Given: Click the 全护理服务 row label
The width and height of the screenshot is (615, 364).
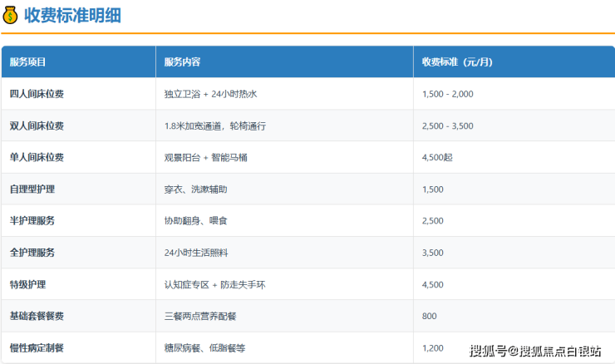Looking at the screenshot, I should point(32,253).
